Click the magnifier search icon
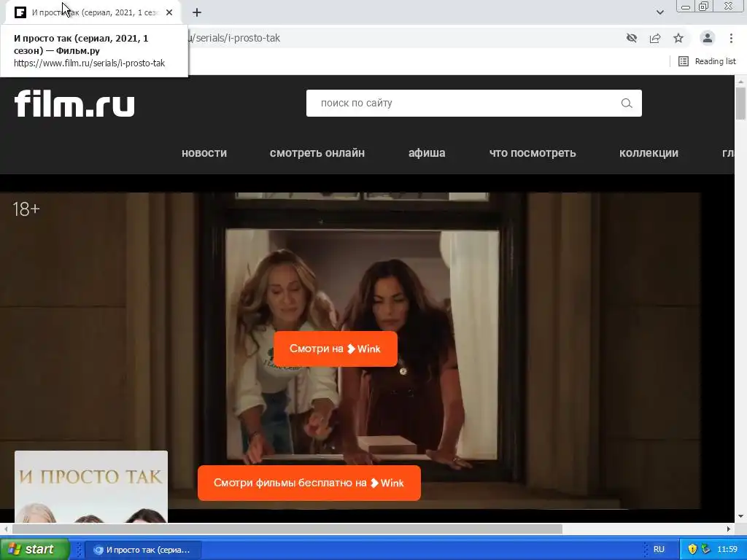 (x=627, y=104)
